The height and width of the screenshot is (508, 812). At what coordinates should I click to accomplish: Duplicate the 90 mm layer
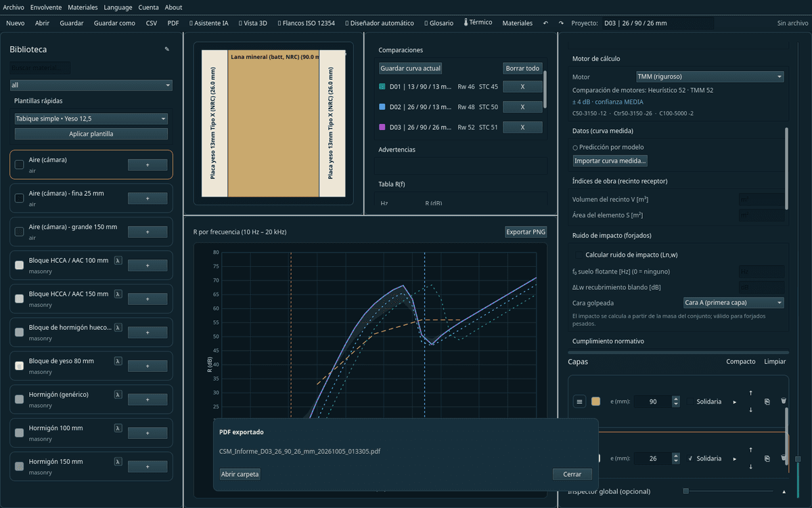click(x=767, y=402)
